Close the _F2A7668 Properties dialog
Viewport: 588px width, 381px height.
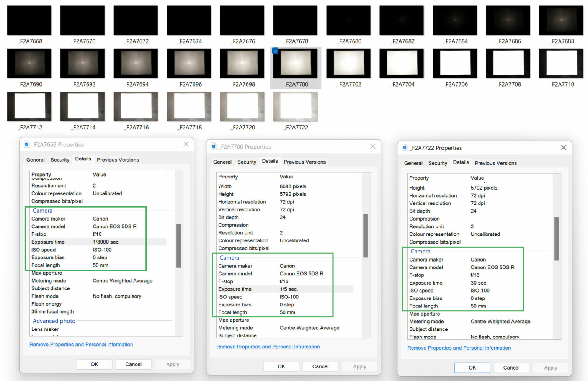click(x=186, y=144)
